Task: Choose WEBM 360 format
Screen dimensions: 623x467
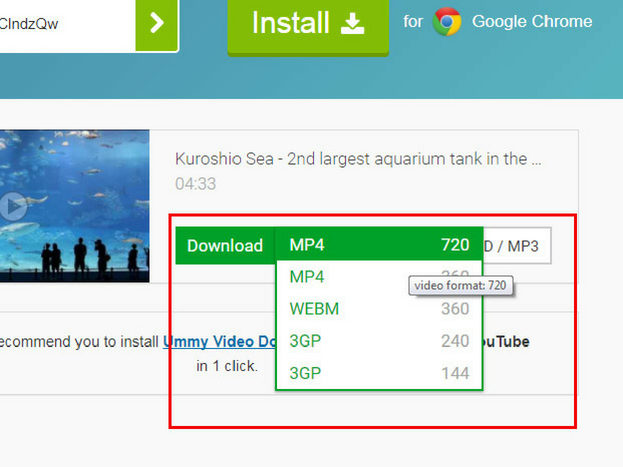Action: 379,309
